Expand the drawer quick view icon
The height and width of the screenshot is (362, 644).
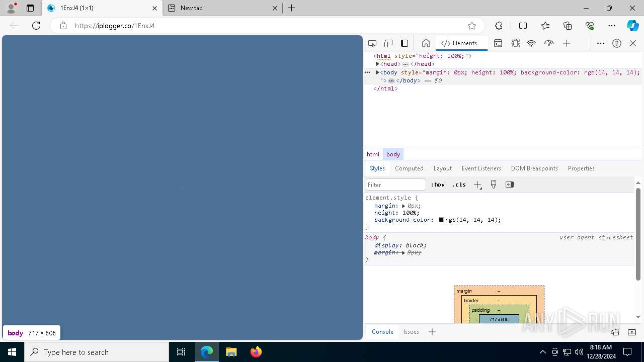tap(632, 332)
